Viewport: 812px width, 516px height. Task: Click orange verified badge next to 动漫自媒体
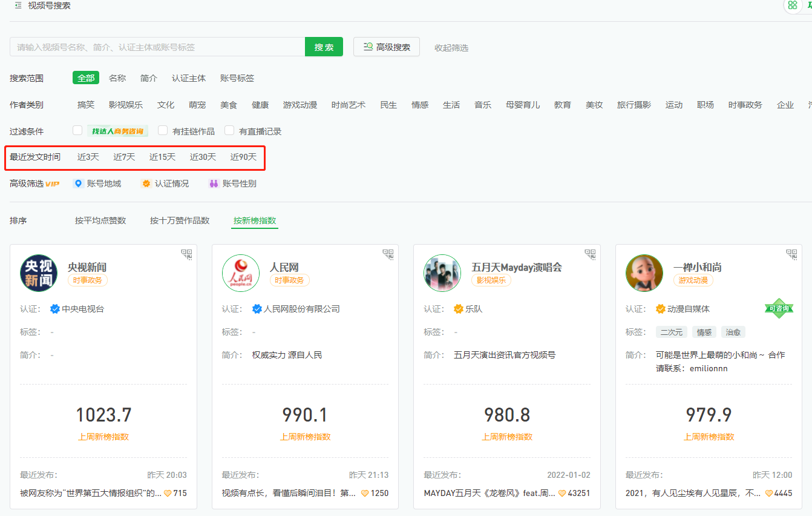(x=661, y=309)
